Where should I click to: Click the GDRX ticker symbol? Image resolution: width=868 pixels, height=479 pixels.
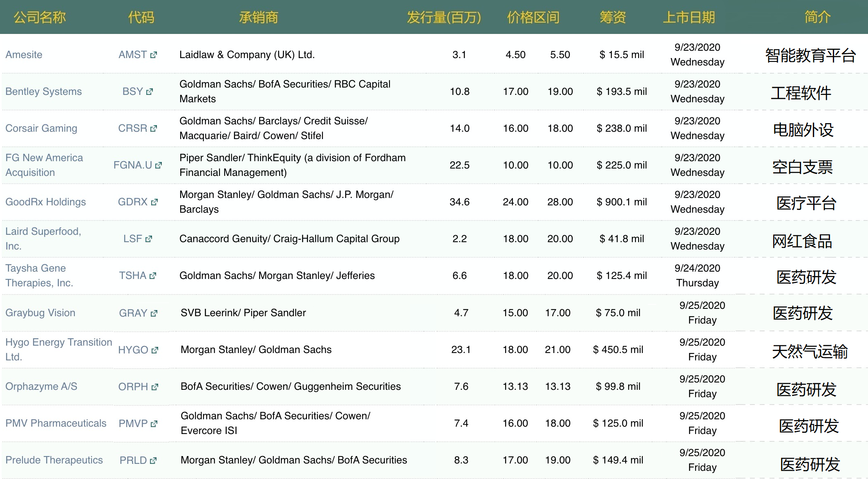(133, 202)
